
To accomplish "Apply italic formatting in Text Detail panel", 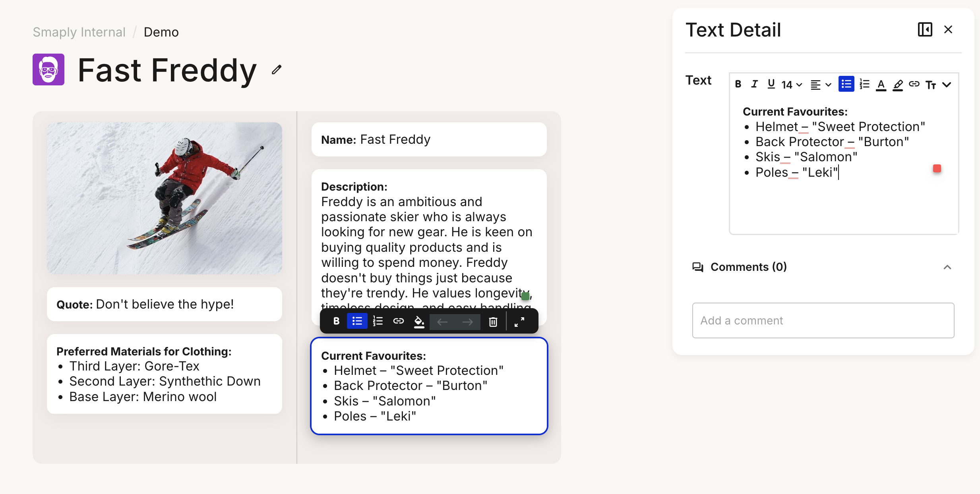I will (754, 84).
